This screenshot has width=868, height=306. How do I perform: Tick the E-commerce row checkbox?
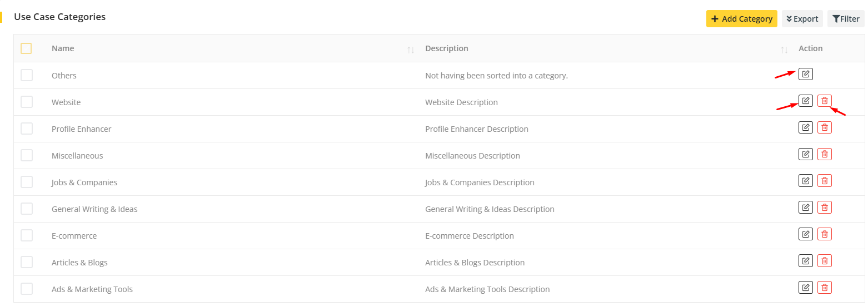click(x=27, y=235)
